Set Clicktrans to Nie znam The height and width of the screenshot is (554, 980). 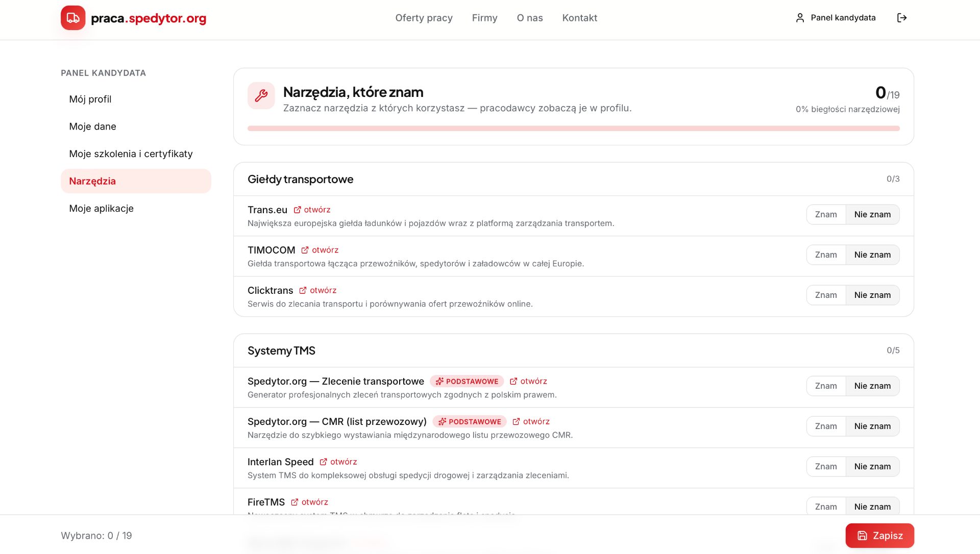[x=872, y=295]
